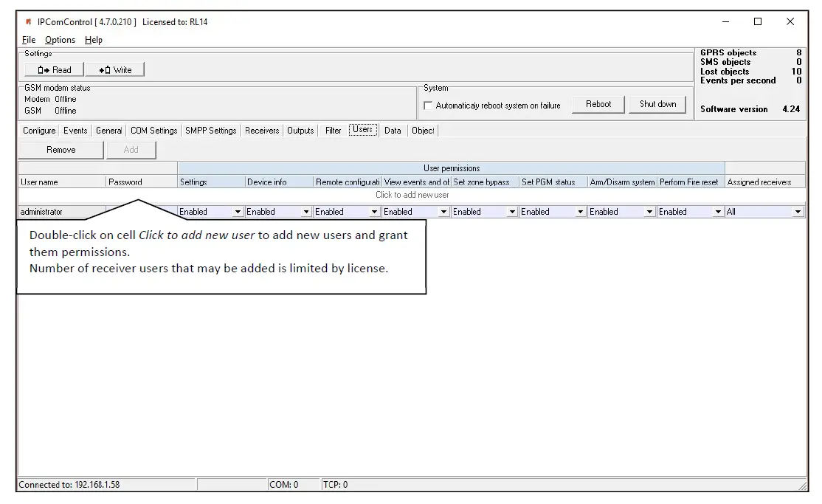Enable Automatically reboot system on failure checkbox
The image size is (822, 504).
point(428,106)
